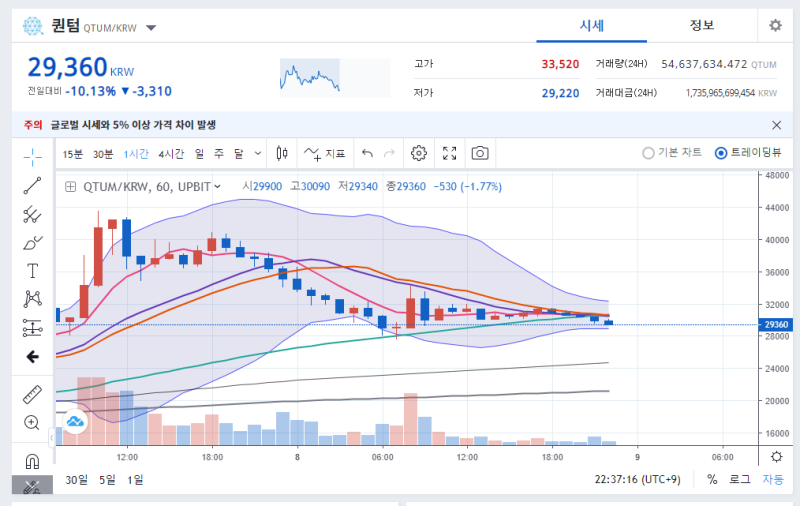Viewport: 800px width, 506px height.
Task: Take a chart snapshot with camera icon
Action: [x=480, y=153]
